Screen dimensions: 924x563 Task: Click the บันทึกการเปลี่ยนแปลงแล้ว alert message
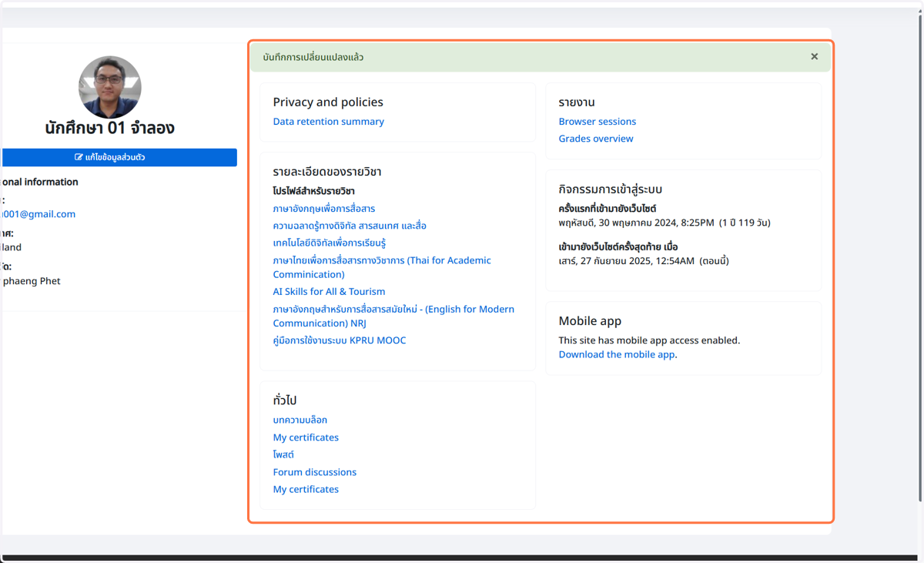(x=313, y=57)
